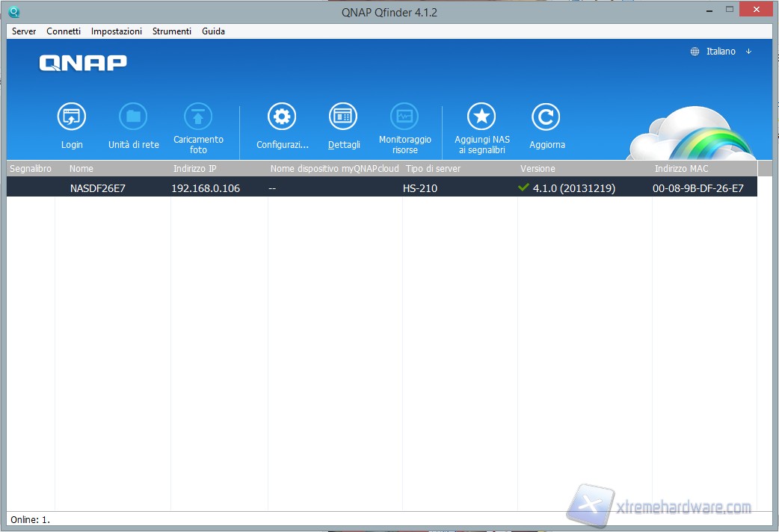
Task: Select the Caricamento foto upload icon
Action: click(198, 117)
